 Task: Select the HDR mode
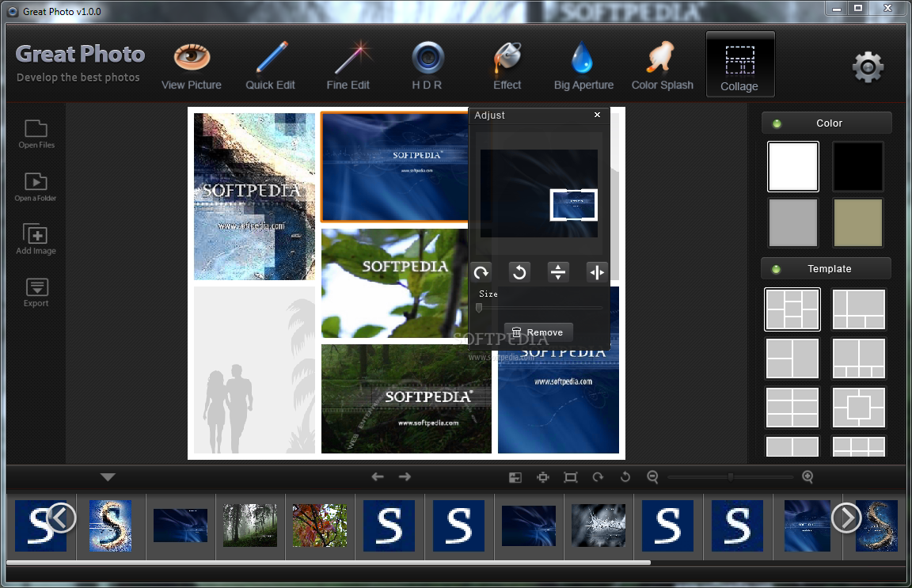click(x=427, y=66)
